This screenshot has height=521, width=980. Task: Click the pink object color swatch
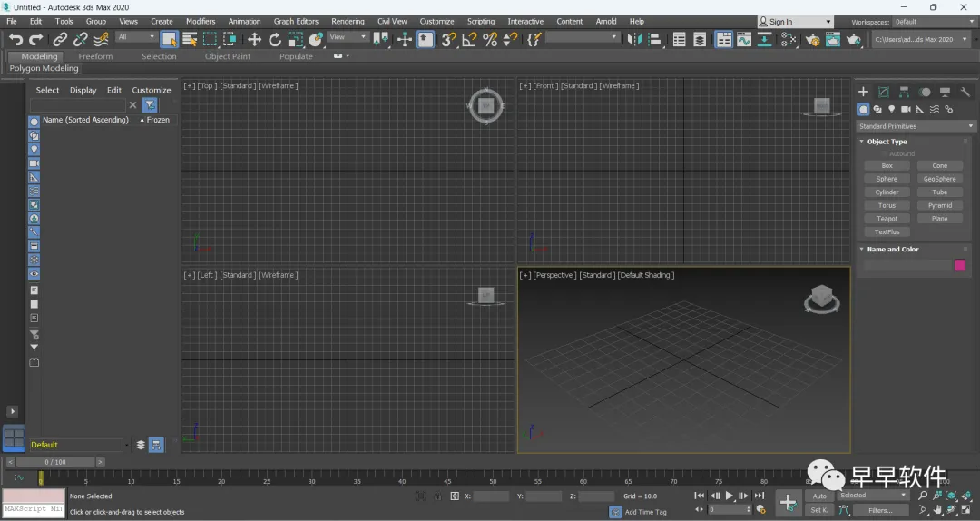tap(960, 265)
